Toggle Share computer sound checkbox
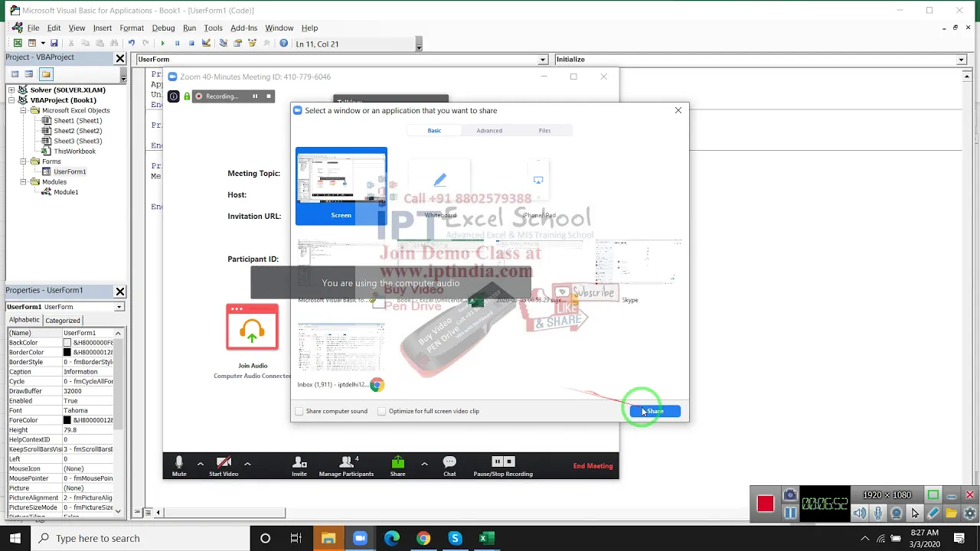This screenshot has height=551, width=980. [x=299, y=411]
